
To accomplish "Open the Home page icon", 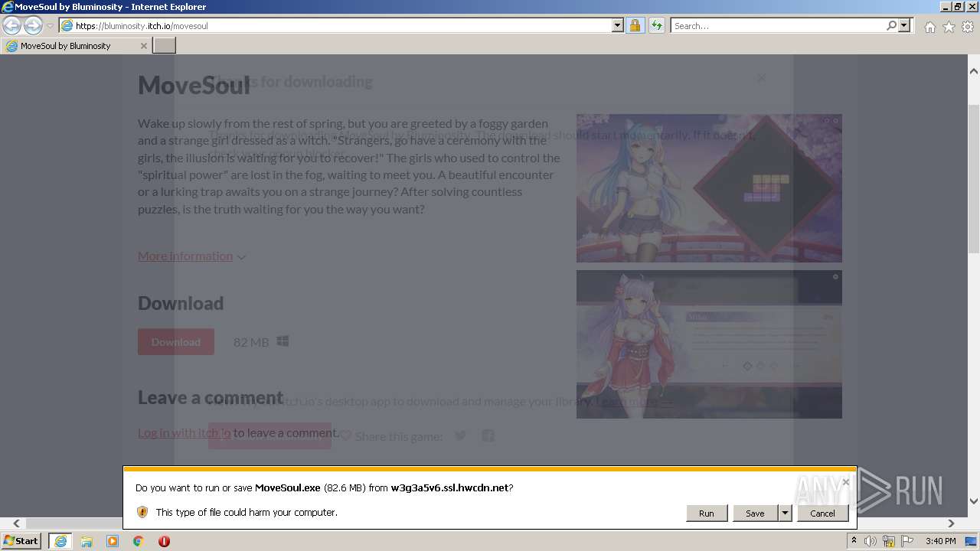I will coord(929,27).
